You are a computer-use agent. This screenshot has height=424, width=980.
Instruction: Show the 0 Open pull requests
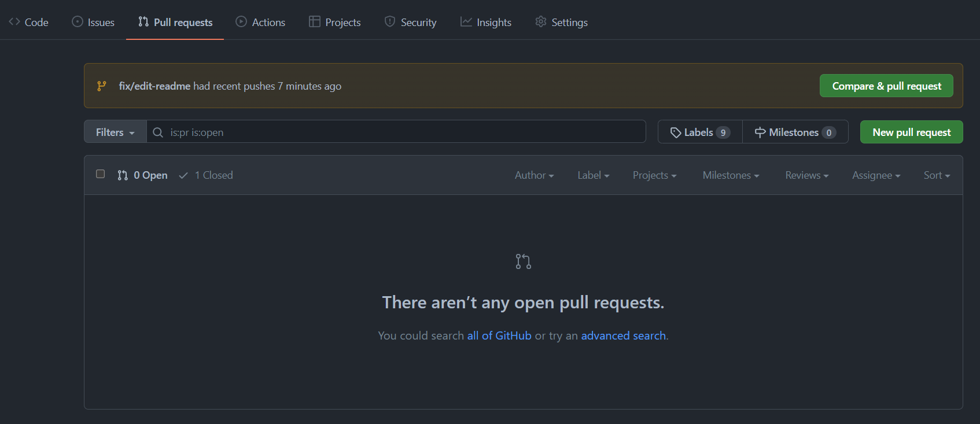pyautogui.click(x=142, y=175)
